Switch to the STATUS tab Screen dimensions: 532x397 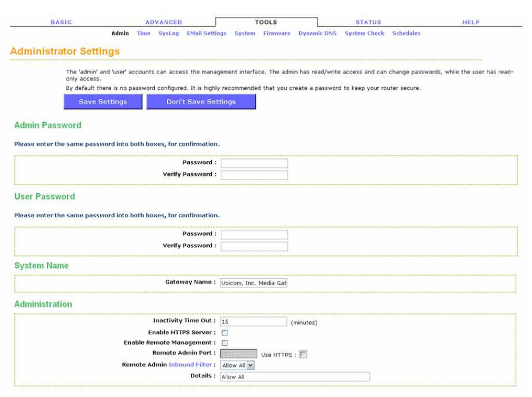click(x=368, y=22)
